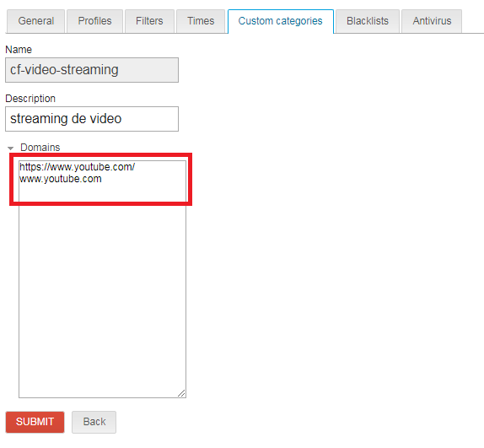This screenshot has width=484, height=448.
Task: Click the Domains label text
Action: coord(40,148)
